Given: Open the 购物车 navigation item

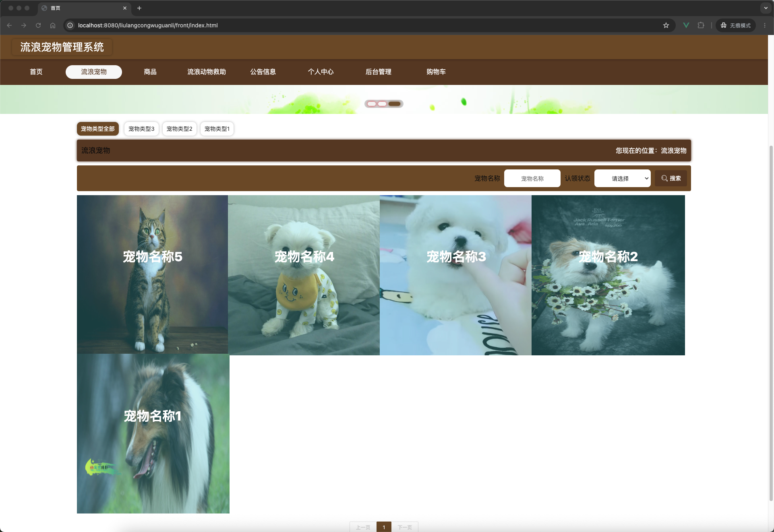Looking at the screenshot, I should (436, 72).
